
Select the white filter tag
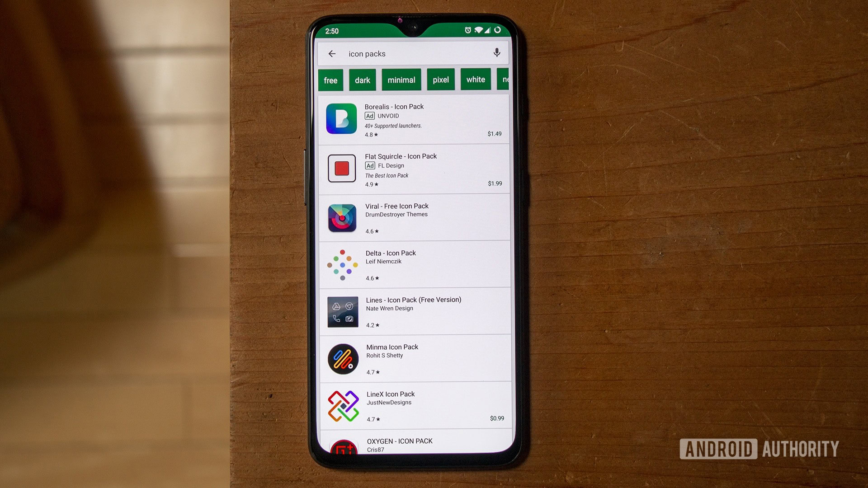pyautogui.click(x=475, y=79)
